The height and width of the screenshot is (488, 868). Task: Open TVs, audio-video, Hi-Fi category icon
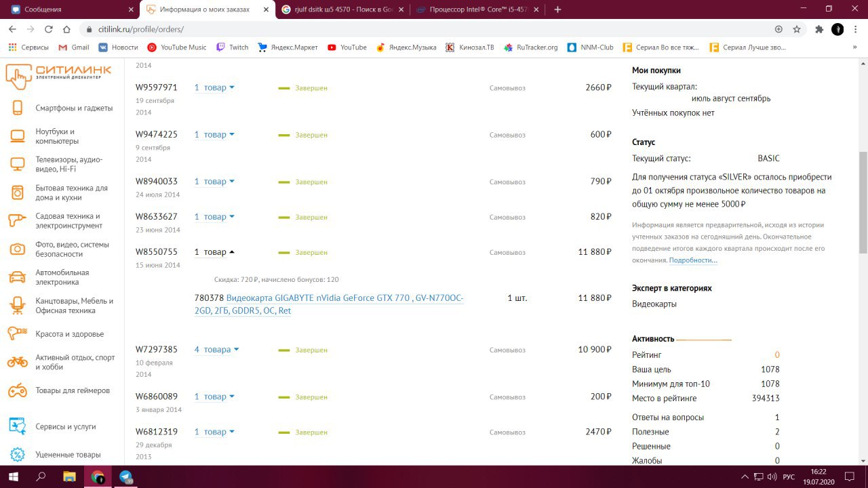point(18,164)
